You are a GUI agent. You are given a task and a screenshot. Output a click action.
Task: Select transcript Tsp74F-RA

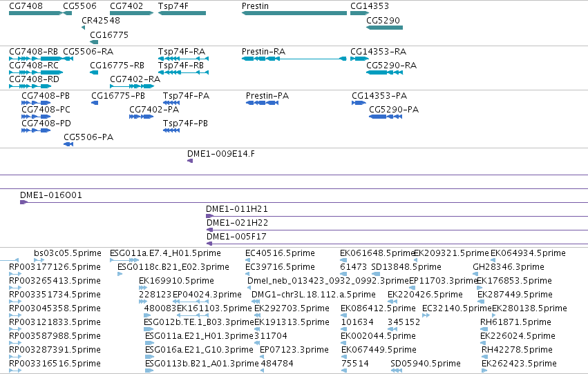183,59
